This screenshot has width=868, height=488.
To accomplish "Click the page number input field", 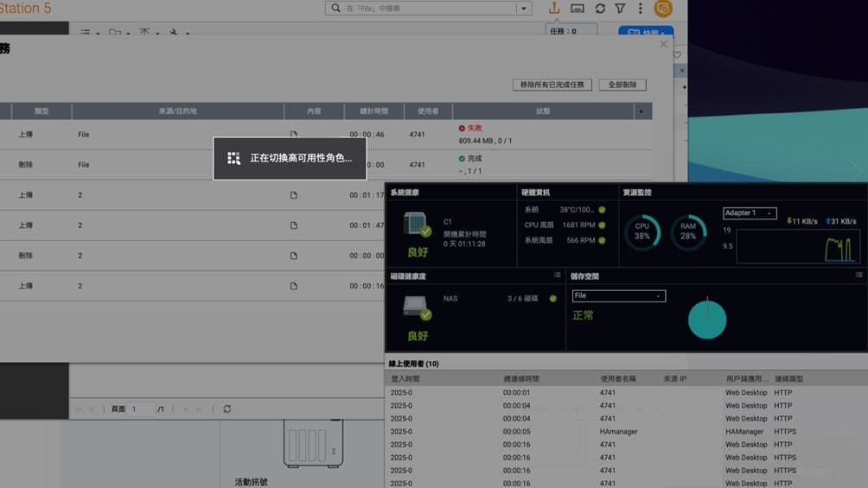I will [x=142, y=409].
